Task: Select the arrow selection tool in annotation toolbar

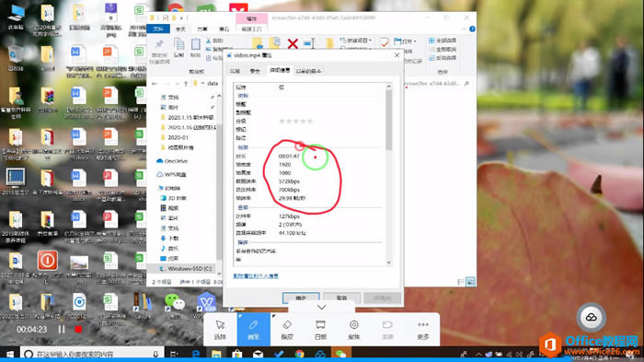Action: coord(220,330)
